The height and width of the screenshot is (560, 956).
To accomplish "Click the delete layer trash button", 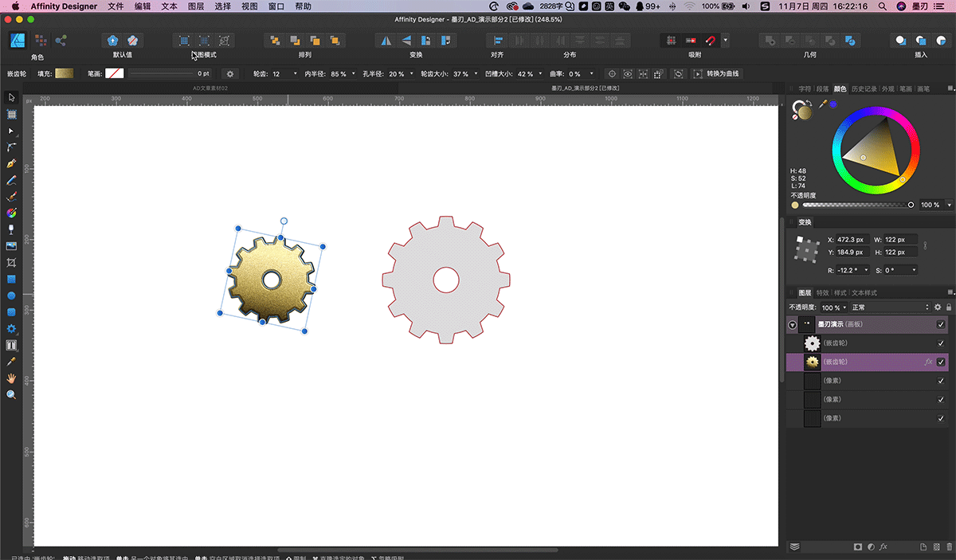I will (948, 546).
